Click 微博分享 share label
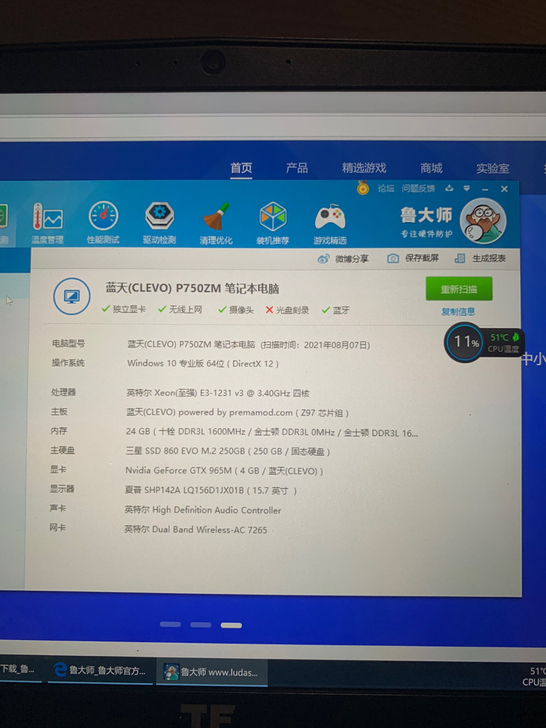Screen dimensions: 546x728 tap(352, 259)
